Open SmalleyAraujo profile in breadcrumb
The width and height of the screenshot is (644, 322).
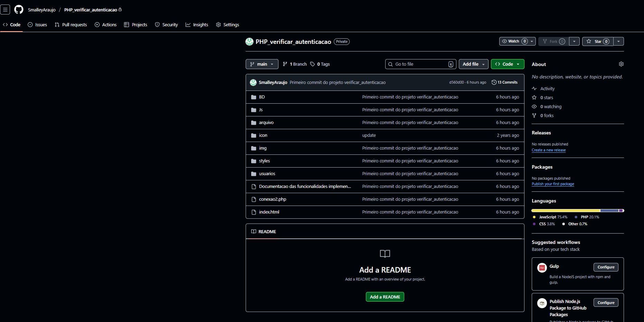[x=42, y=10]
